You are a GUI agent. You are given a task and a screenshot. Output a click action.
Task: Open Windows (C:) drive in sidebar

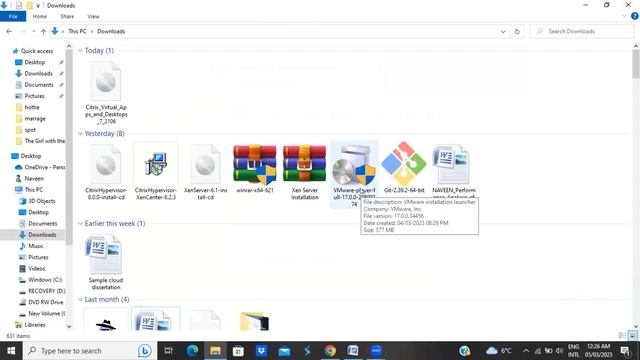[x=45, y=280]
